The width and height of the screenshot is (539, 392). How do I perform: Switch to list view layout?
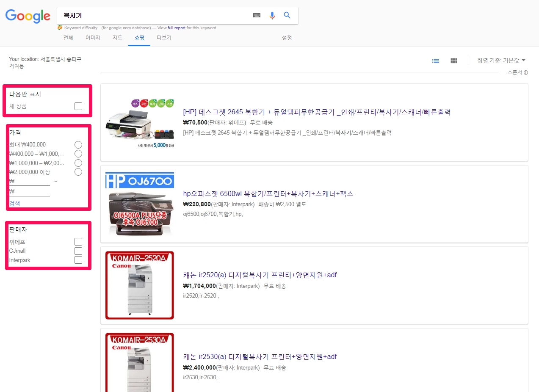435,61
